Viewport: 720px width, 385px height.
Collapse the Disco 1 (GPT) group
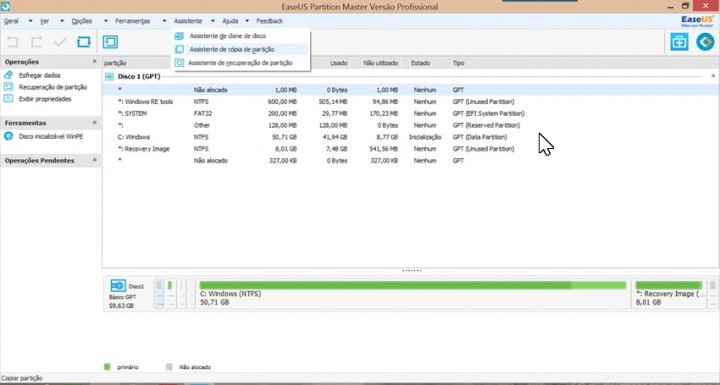pos(714,76)
